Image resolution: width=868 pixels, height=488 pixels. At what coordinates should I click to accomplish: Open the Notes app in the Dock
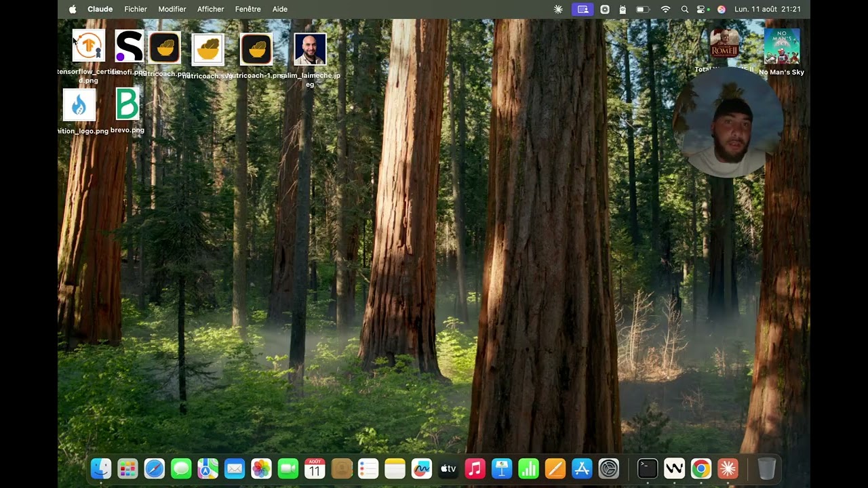(x=395, y=468)
